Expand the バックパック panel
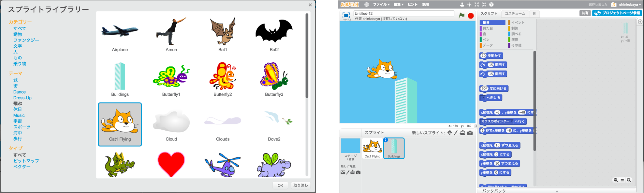 coord(557,191)
